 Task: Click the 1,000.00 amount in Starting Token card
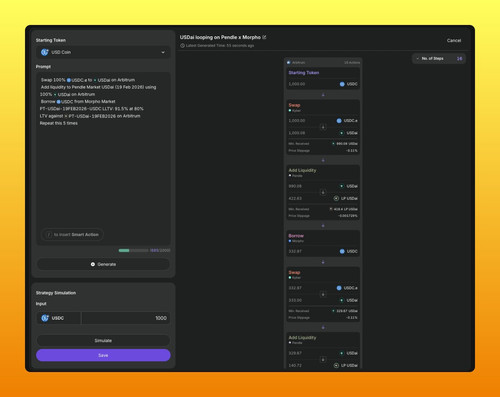point(297,84)
